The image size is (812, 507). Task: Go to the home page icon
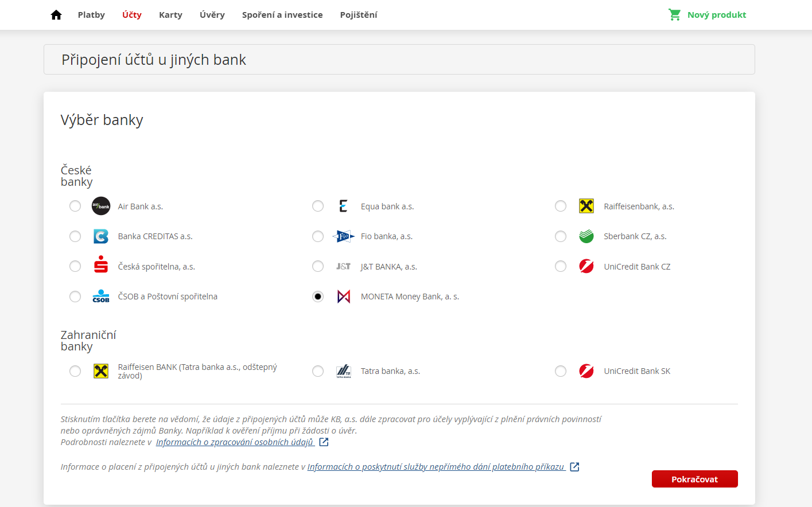point(56,15)
